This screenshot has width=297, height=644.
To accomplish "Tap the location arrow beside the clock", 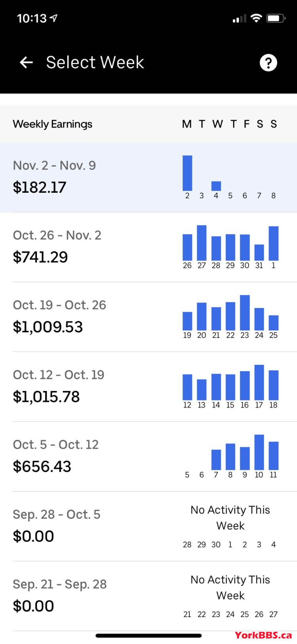I will click(53, 18).
